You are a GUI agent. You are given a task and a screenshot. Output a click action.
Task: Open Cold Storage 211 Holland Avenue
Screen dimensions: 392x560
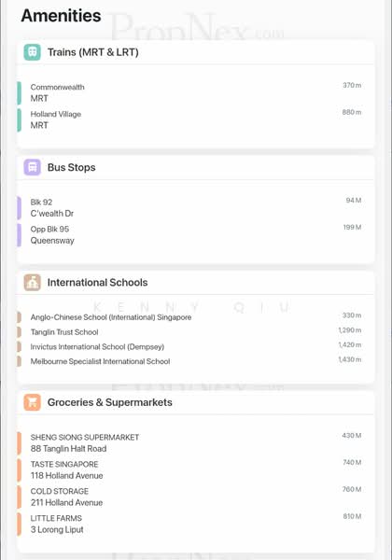(x=189, y=497)
